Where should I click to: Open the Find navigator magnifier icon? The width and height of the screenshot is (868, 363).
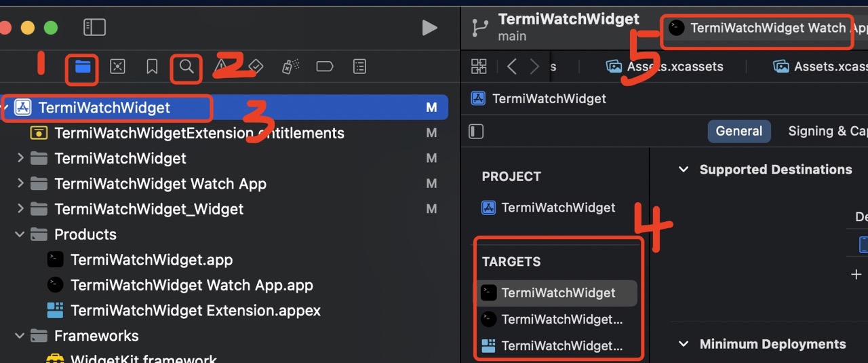tap(186, 66)
